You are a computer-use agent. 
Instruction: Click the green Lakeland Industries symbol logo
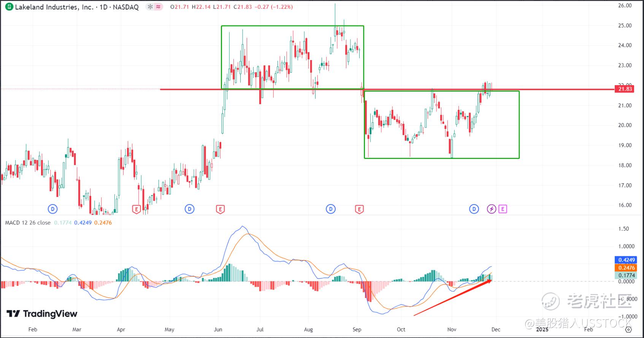(9, 7)
